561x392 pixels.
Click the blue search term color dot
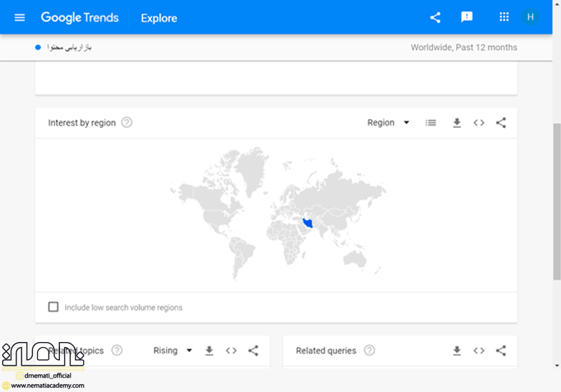tap(38, 48)
